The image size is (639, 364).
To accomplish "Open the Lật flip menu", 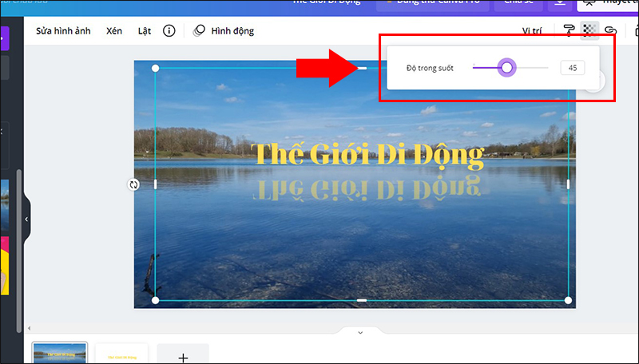I will [145, 31].
